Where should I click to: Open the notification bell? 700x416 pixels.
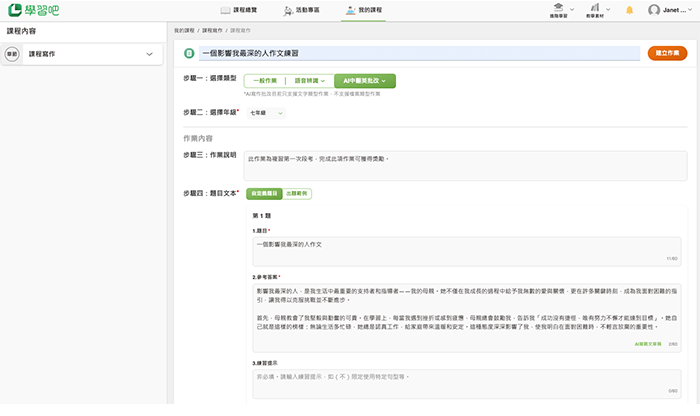[630, 10]
